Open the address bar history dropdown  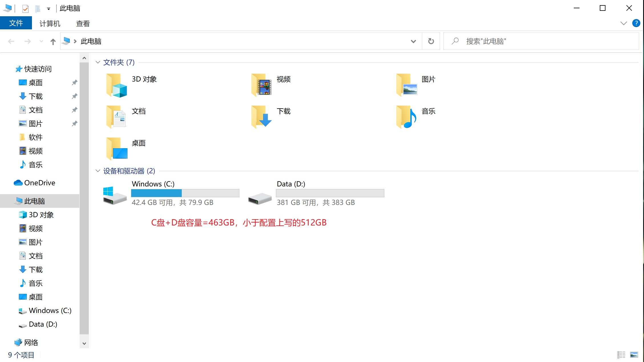coord(413,41)
